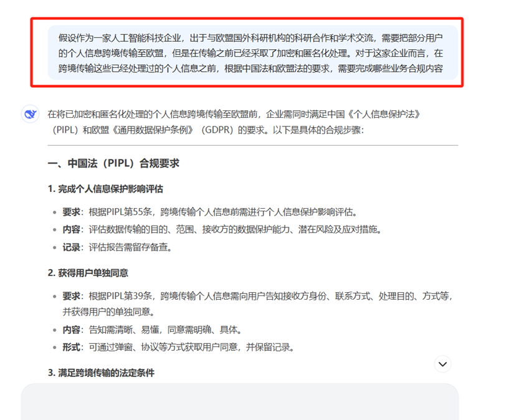Screen dimensions: 517x420
Task: Click the heading 1. 完成个人信息保护影响评估
Action: [x=105, y=189]
